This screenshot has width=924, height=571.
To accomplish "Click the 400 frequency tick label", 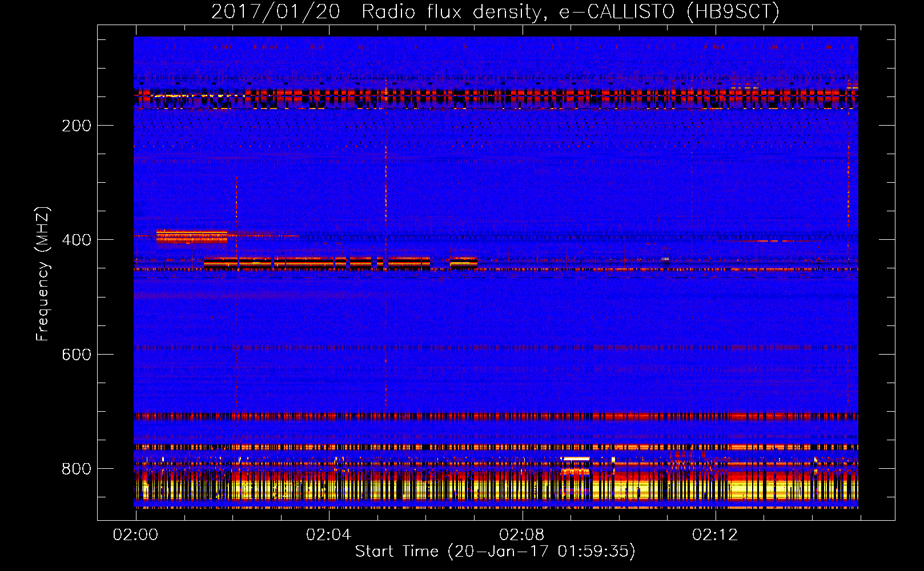I will pos(77,240).
